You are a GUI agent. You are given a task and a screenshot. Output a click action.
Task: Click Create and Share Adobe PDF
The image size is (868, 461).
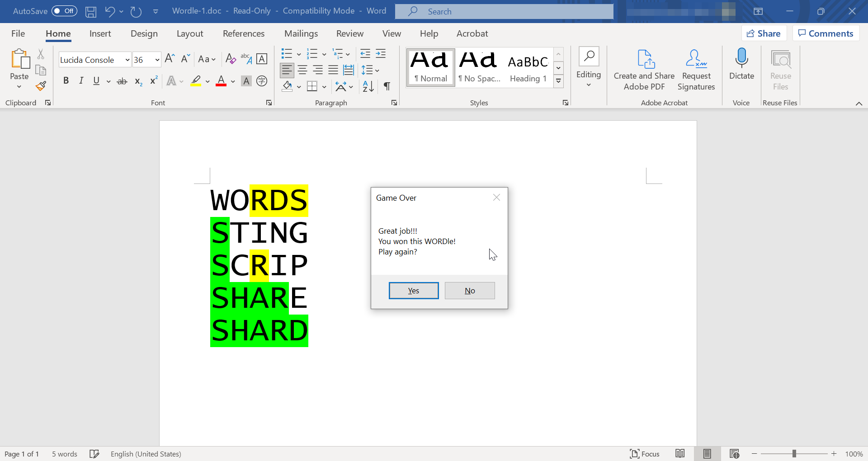pyautogui.click(x=644, y=70)
